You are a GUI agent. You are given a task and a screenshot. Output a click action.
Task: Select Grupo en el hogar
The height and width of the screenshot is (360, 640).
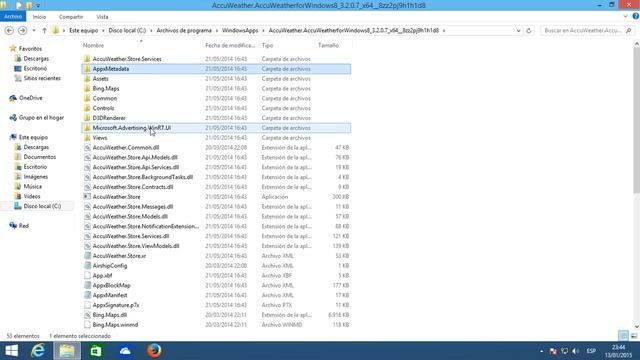tap(41, 118)
